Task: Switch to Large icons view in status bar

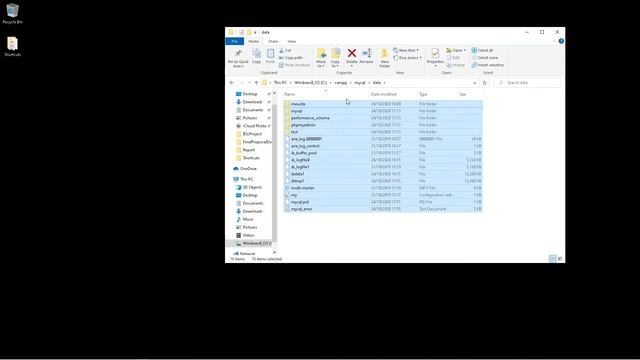Action: pos(560,259)
